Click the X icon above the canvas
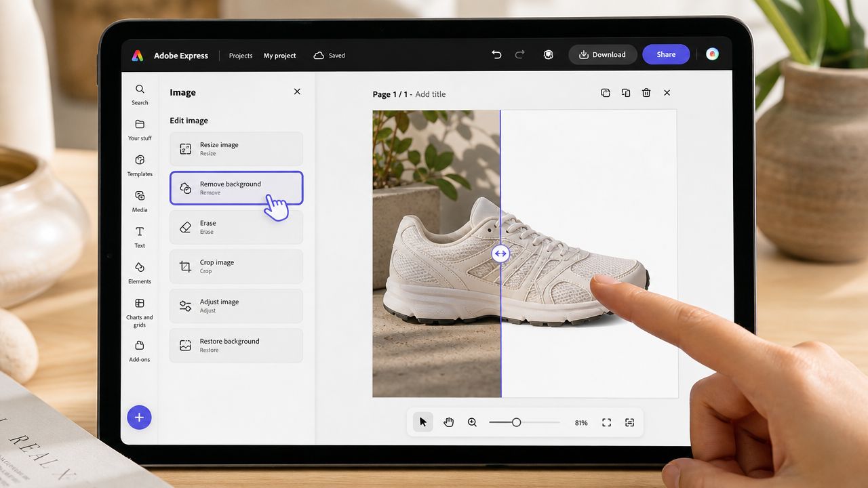Screen dimensions: 868x488 pos(667,93)
